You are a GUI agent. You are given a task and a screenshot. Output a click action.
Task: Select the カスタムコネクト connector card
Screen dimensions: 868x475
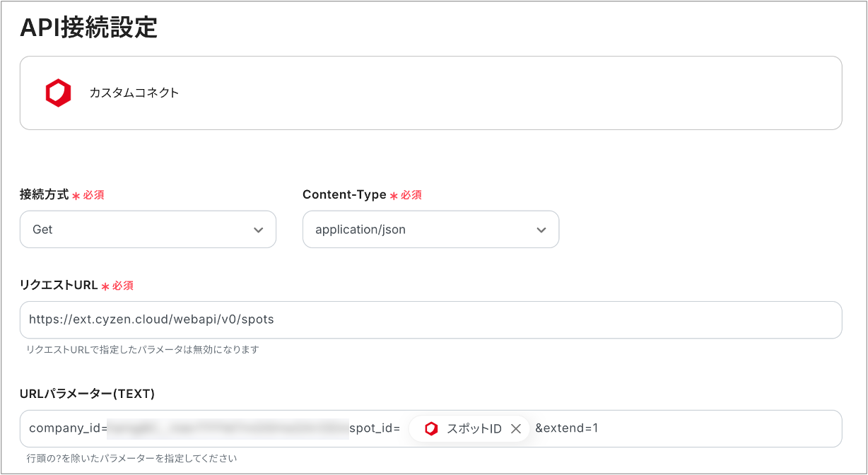[x=430, y=93]
